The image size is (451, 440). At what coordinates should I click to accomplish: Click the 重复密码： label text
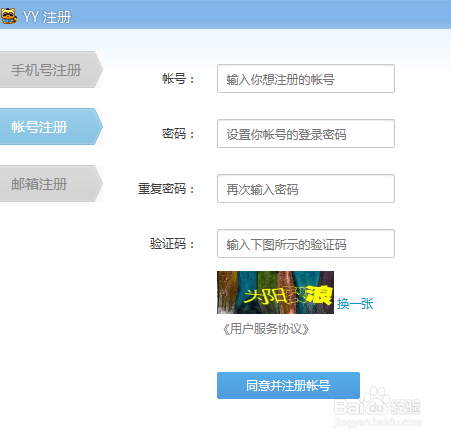point(166,189)
